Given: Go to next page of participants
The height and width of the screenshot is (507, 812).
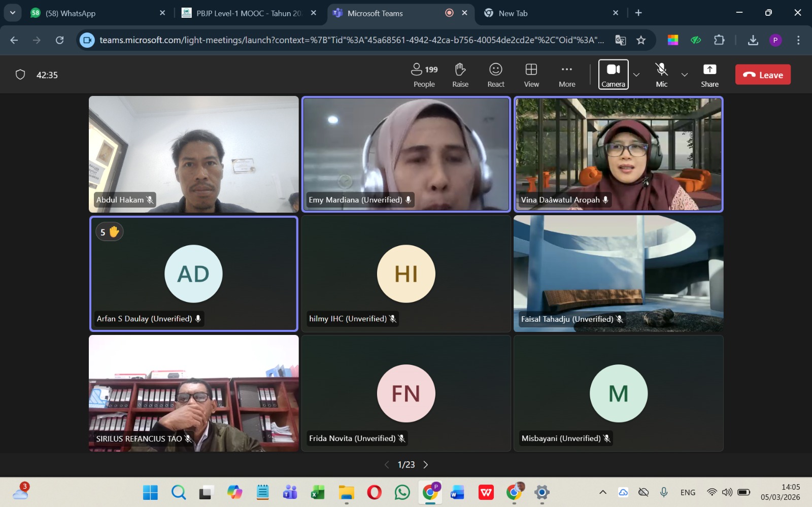Looking at the screenshot, I should tap(426, 464).
